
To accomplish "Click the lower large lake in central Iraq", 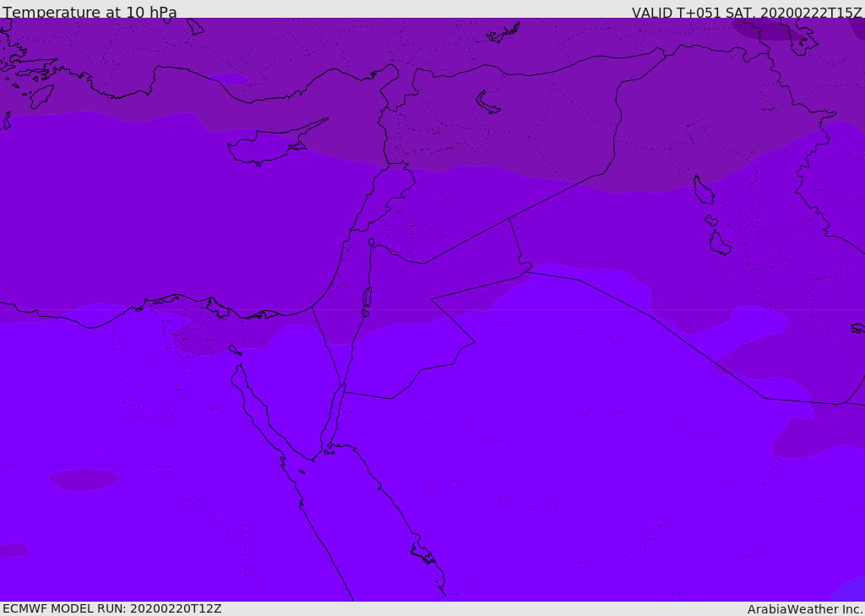I will 720,243.
